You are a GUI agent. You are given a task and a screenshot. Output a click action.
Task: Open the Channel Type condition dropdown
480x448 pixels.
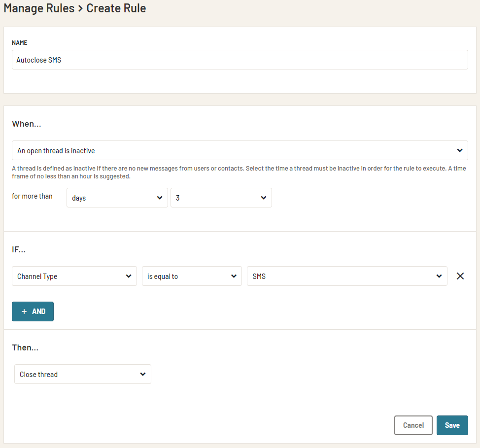point(74,276)
